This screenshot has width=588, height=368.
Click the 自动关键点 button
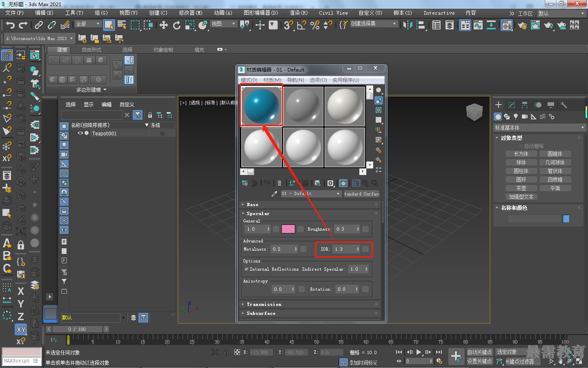point(479,352)
